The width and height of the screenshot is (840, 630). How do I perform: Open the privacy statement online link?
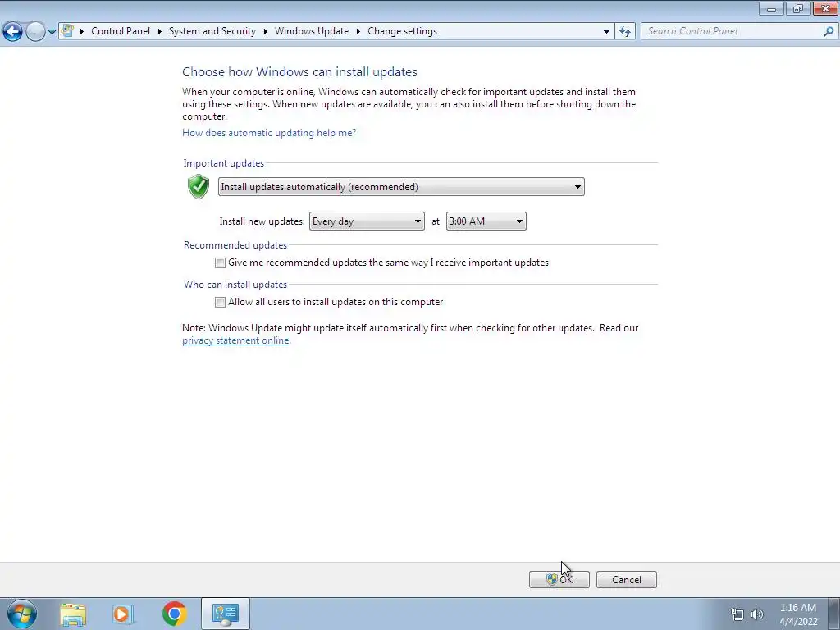(235, 340)
